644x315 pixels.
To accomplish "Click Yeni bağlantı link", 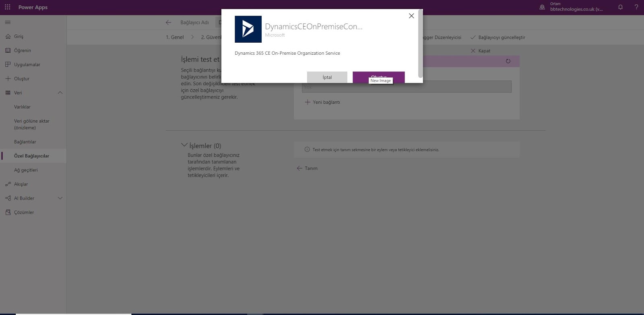I will click(x=326, y=102).
